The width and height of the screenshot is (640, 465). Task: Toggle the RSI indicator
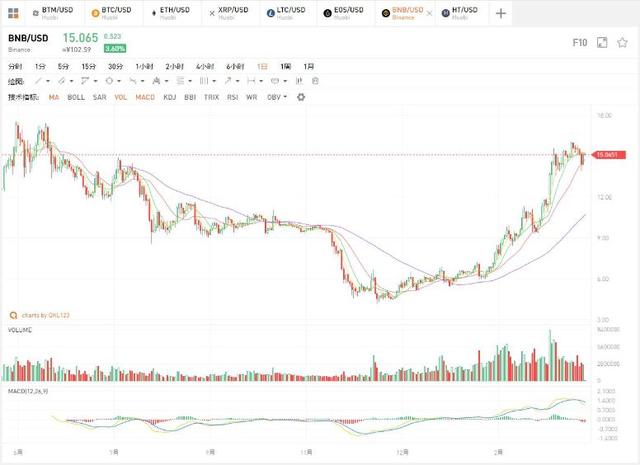tap(233, 97)
